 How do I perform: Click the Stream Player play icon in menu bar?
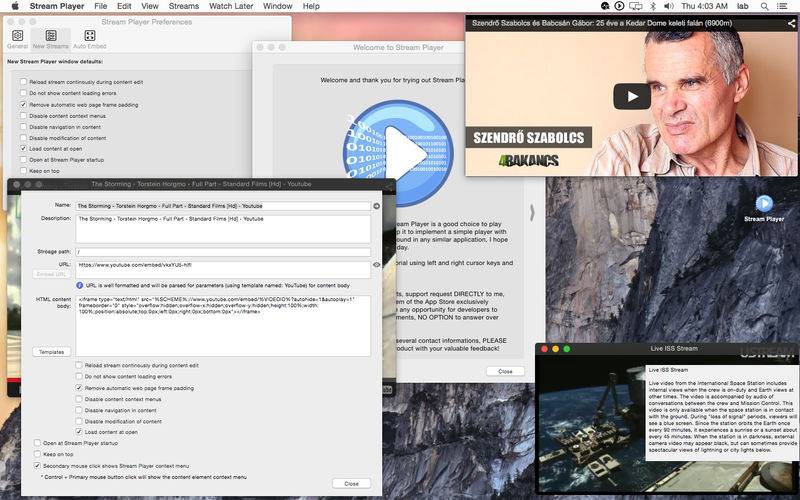[619, 6]
